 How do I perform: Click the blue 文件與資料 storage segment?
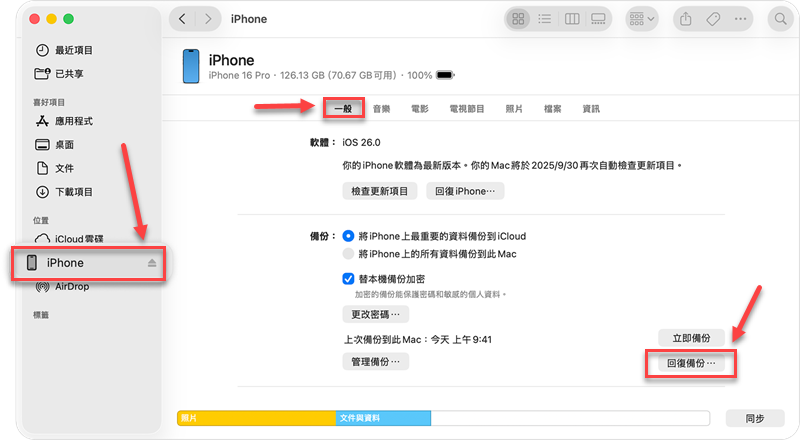click(383, 418)
